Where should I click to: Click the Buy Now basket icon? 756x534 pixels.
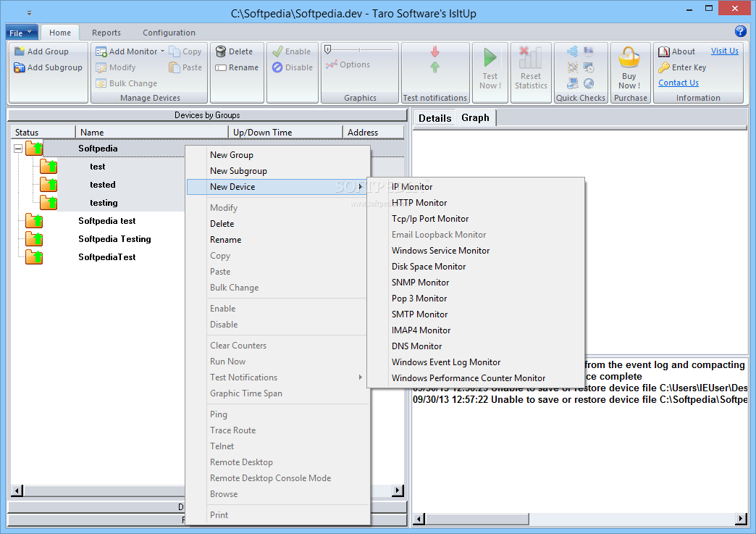629,57
